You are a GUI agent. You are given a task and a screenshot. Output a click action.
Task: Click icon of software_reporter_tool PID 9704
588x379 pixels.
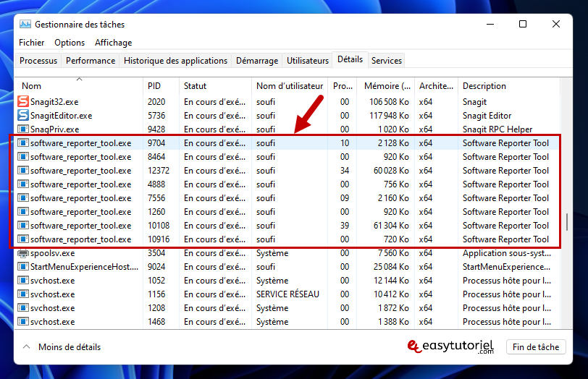pos(23,143)
